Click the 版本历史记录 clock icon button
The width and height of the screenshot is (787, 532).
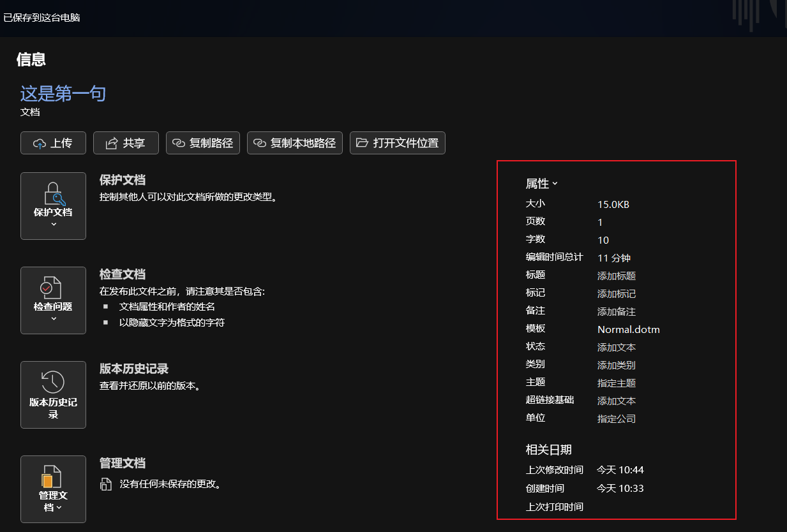click(x=53, y=394)
